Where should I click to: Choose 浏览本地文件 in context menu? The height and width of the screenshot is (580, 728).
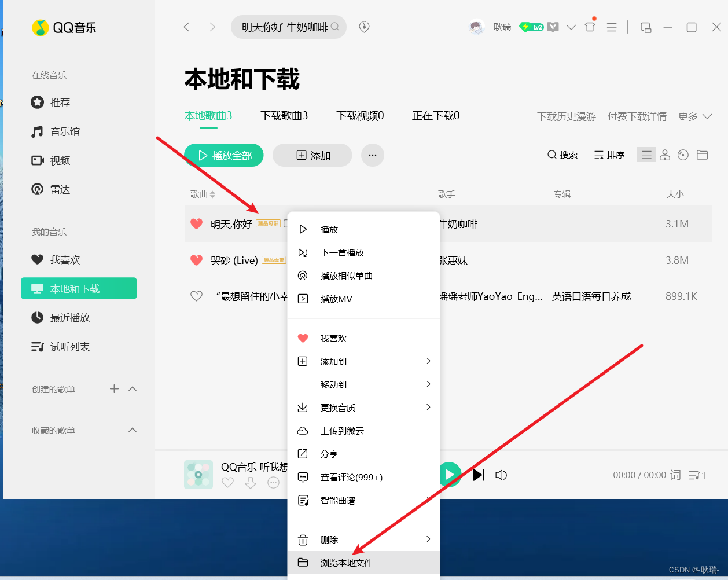(x=364, y=563)
